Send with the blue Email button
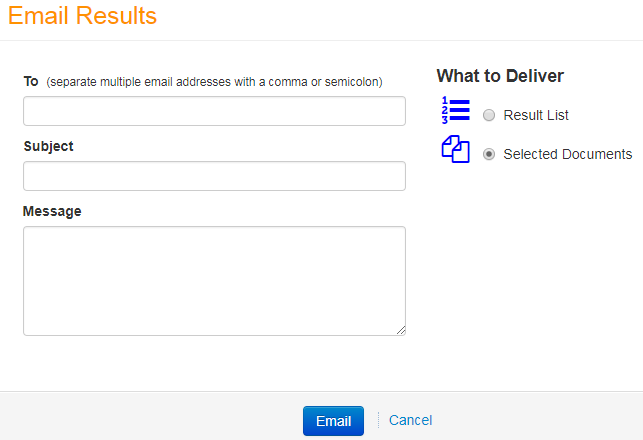Viewport: 643px width, 440px height. point(333,421)
